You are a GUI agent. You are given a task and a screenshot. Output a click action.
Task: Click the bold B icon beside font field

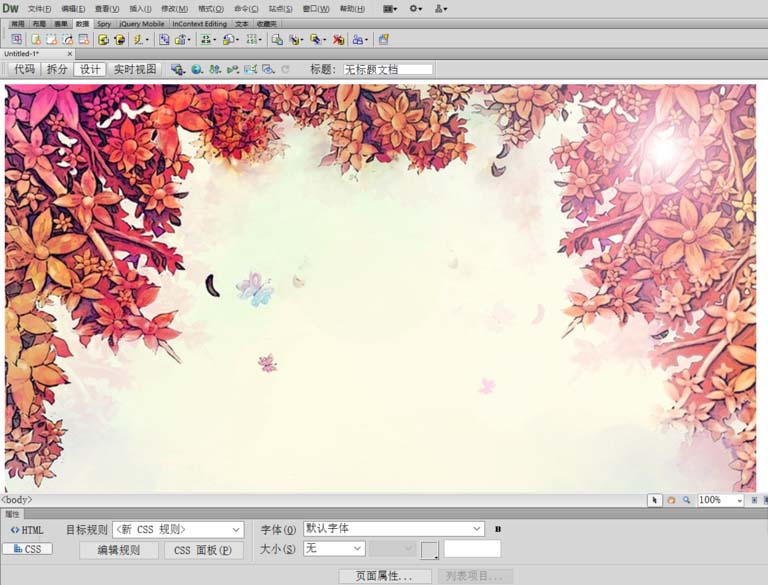click(498, 529)
